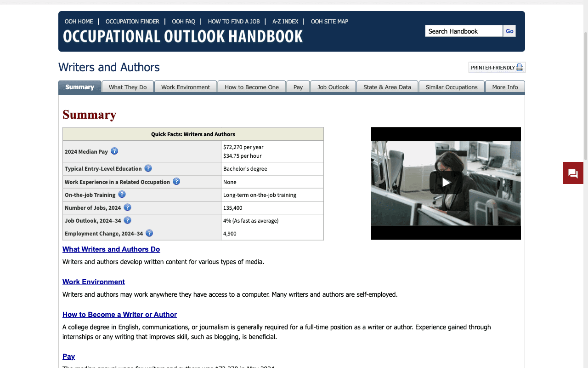Screen dimensions: 588x368
Task: Click the video thumbnail of woman at desk
Action: (x=446, y=183)
